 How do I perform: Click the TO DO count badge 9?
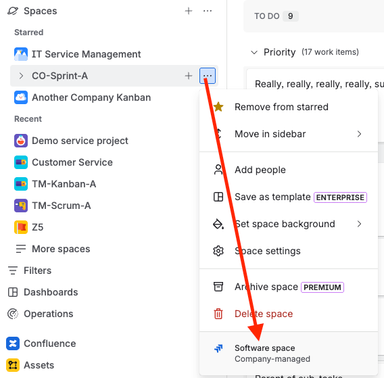290,16
